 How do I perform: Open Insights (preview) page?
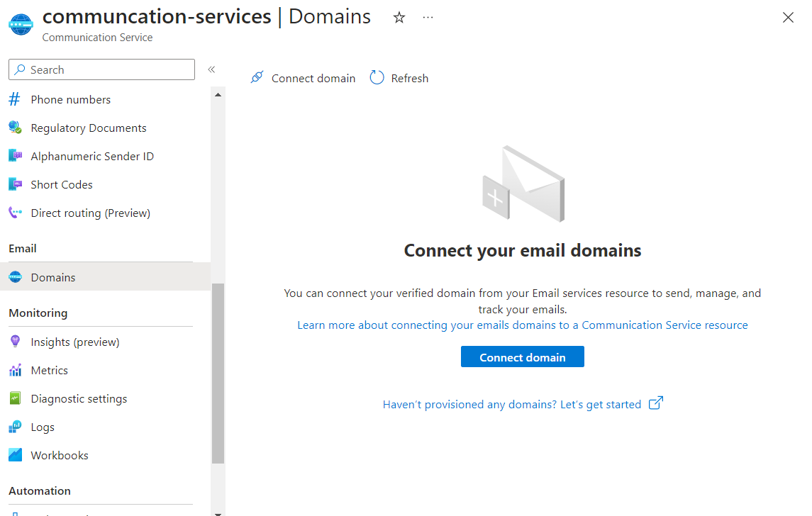[x=75, y=342]
